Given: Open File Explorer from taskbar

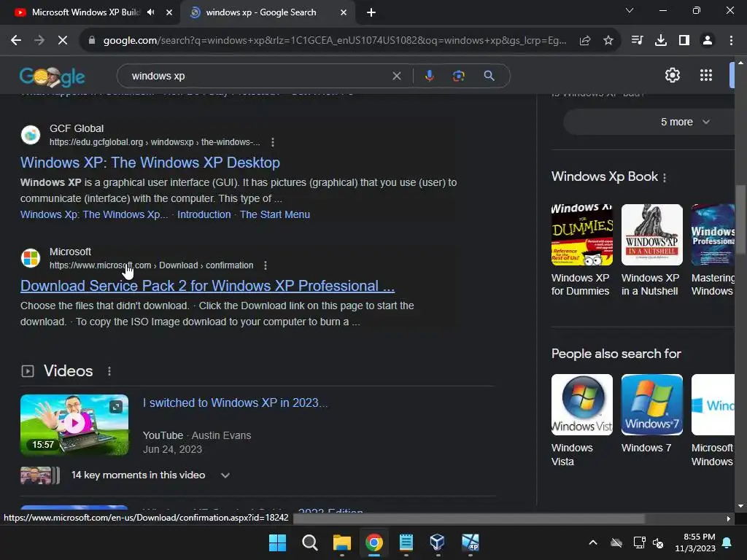Looking at the screenshot, I should (x=341, y=542).
